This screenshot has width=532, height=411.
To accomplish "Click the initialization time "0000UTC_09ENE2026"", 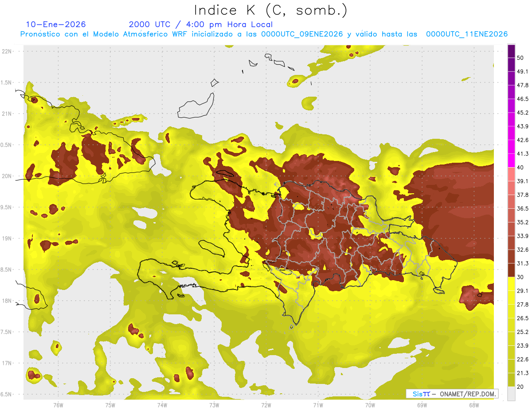I will click(x=302, y=34).
